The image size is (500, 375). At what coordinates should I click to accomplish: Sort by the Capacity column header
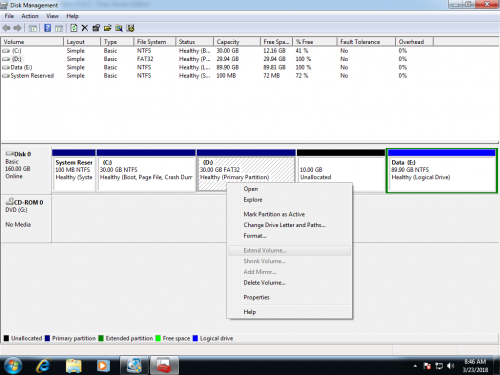tap(237, 42)
